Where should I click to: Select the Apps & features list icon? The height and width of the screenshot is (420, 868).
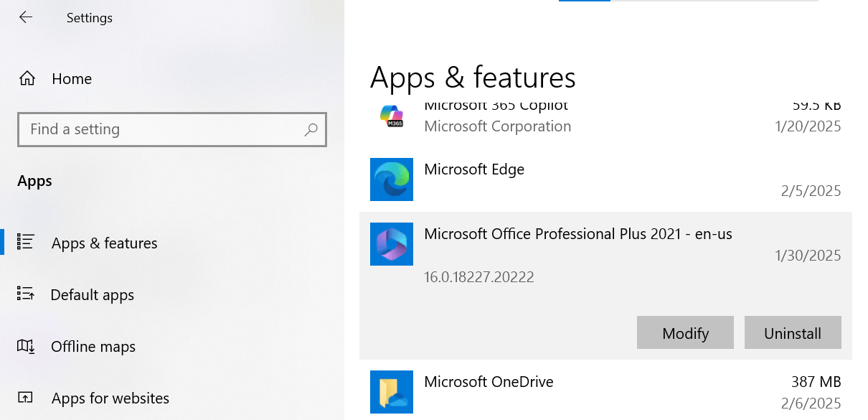pyautogui.click(x=25, y=242)
